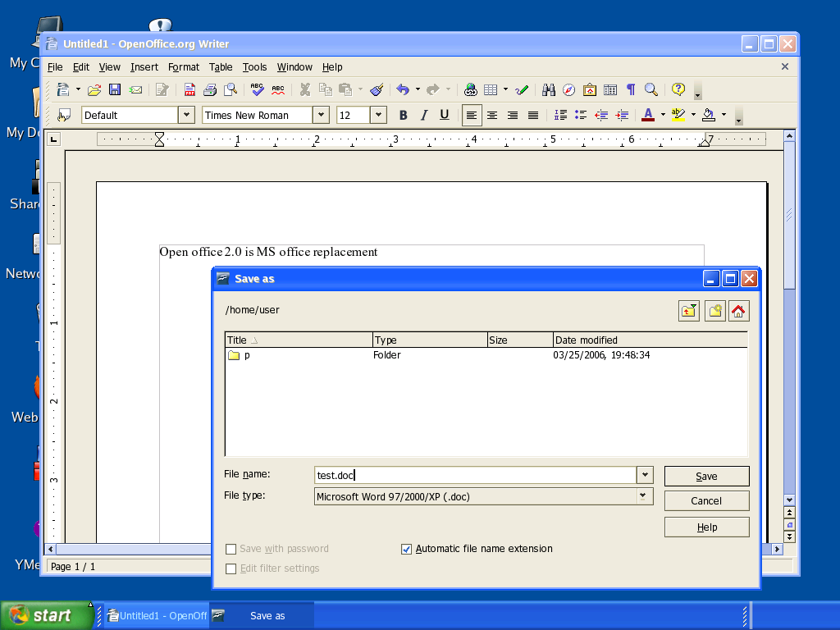The image size is (840, 630).
Task: Click the Undo arrow icon
Action: (x=403, y=89)
